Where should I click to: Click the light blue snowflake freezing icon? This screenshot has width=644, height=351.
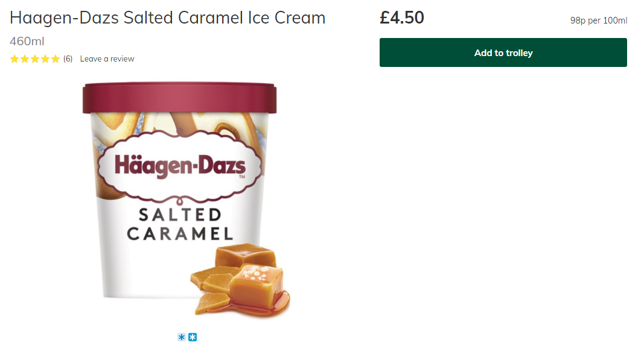(x=182, y=337)
